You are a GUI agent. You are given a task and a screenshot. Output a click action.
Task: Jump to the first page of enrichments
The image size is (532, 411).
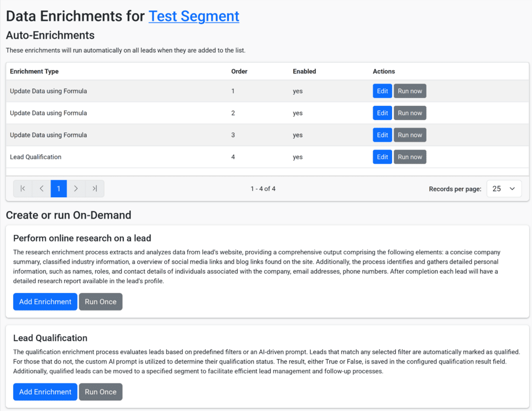tap(22, 188)
